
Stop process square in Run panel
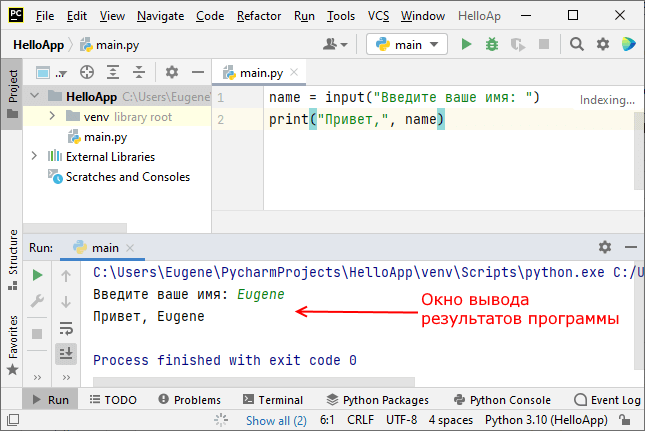click(37, 334)
